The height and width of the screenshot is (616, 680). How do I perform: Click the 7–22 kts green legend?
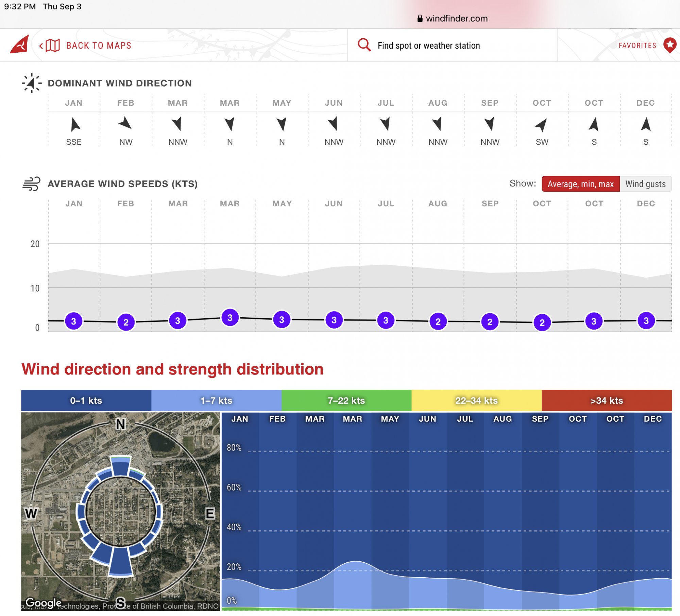(x=346, y=400)
